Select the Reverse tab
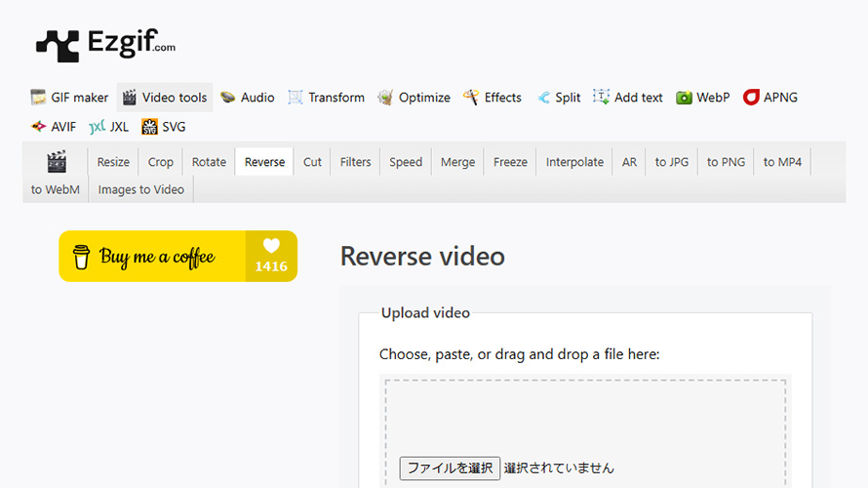The image size is (868, 488). click(264, 162)
